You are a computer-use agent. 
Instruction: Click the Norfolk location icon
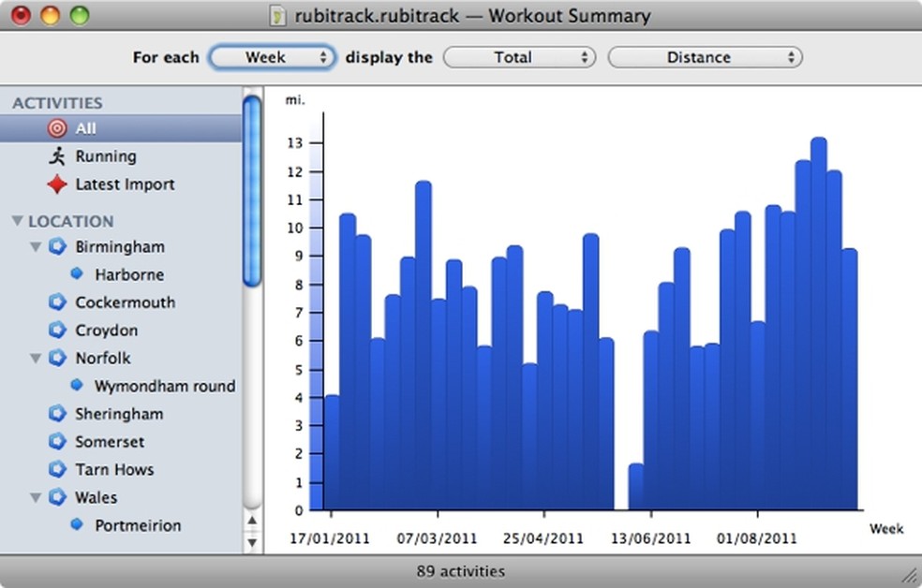pos(57,357)
